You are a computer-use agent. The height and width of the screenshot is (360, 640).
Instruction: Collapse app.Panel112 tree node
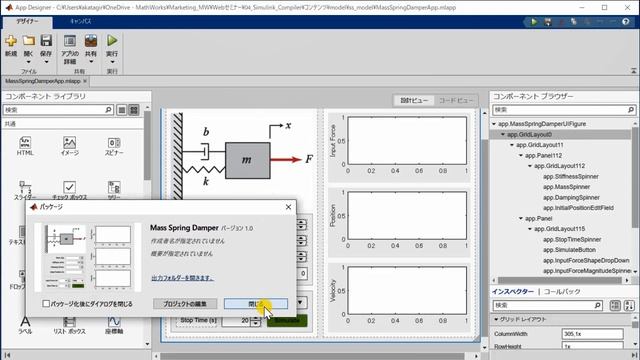(x=521, y=156)
